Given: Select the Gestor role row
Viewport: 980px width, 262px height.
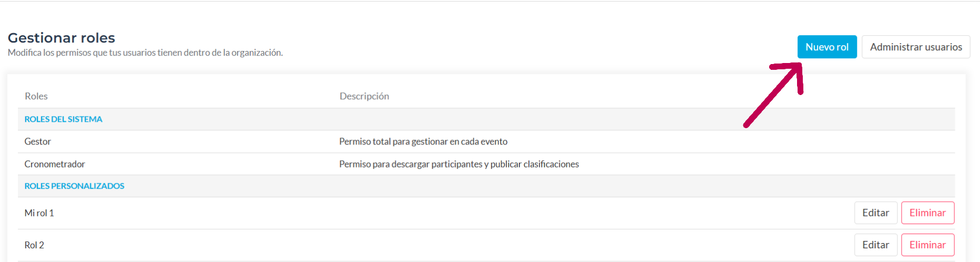Looking at the screenshot, I should pos(486,141).
